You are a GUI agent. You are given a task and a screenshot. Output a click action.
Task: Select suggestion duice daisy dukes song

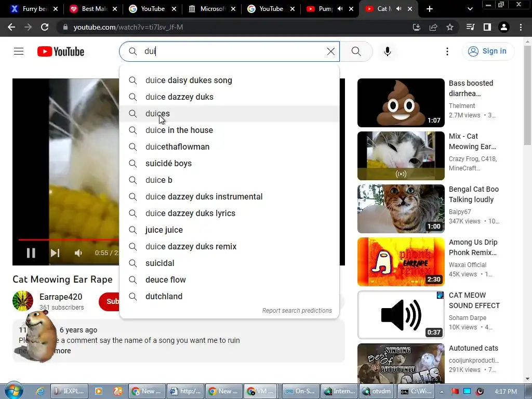coord(229,80)
